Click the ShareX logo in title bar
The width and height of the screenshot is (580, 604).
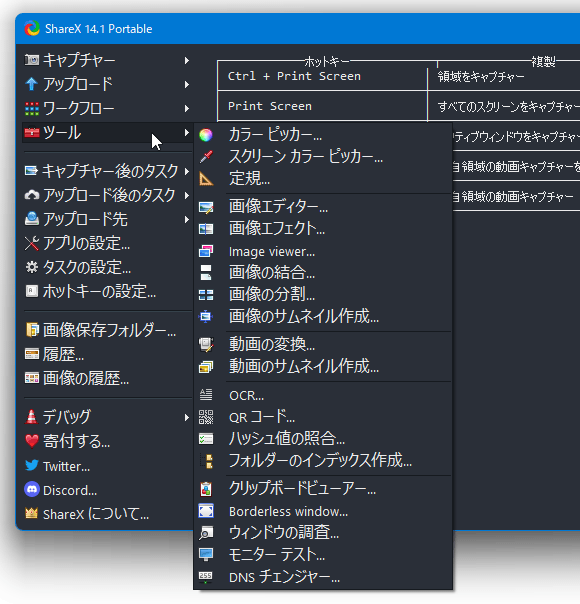click(x=32, y=29)
